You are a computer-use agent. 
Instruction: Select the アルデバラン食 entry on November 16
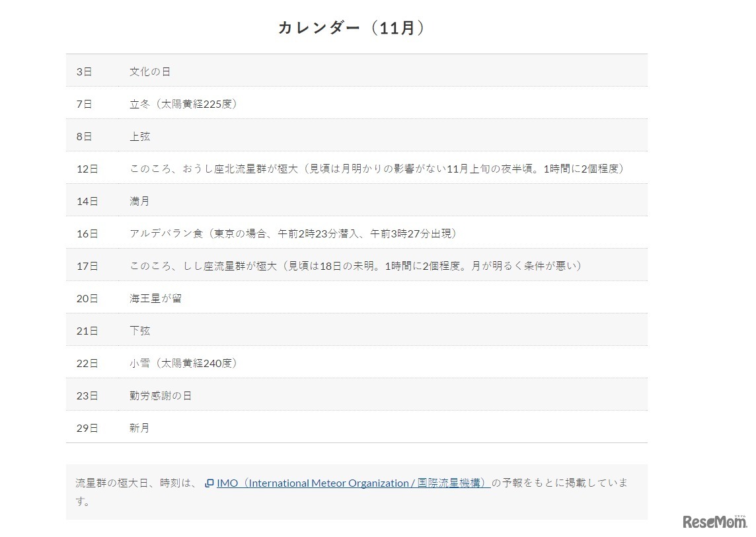coord(295,233)
